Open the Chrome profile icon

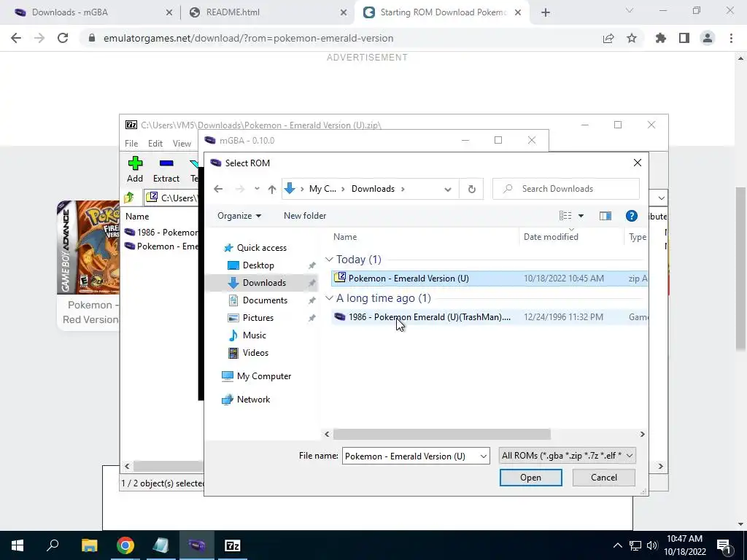[708, 39]
